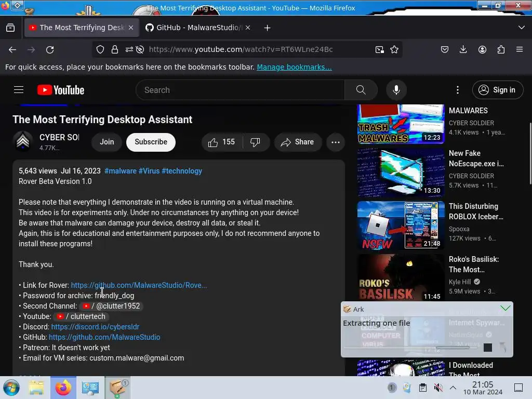Image resolution: width=532 pixels, height=399 pixels.
Task: Open the Rover GitHub link
Action: coord(139,285)
